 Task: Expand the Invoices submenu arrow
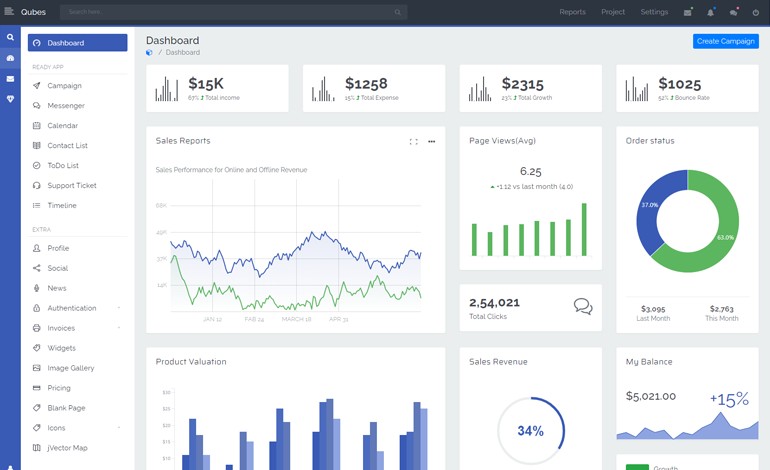pos(119,328)
